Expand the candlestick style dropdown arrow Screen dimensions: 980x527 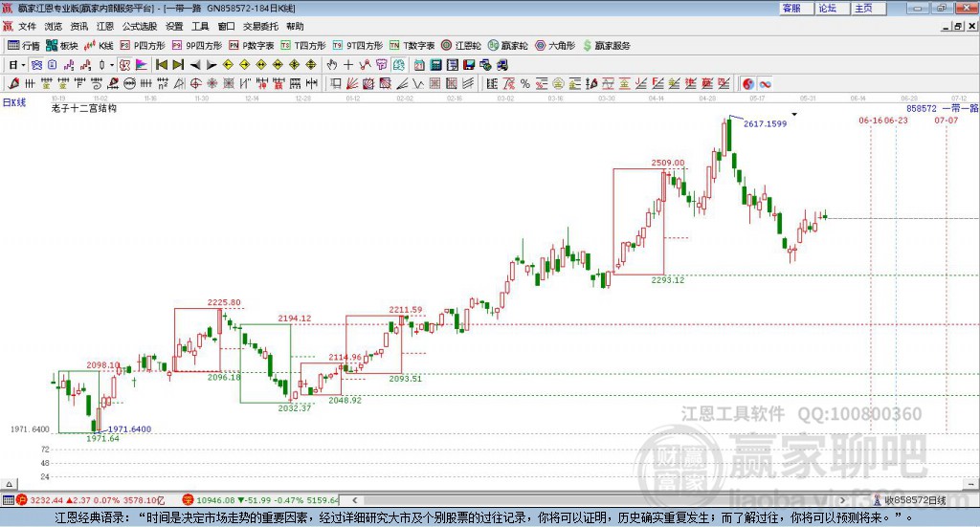pos(112,65)
